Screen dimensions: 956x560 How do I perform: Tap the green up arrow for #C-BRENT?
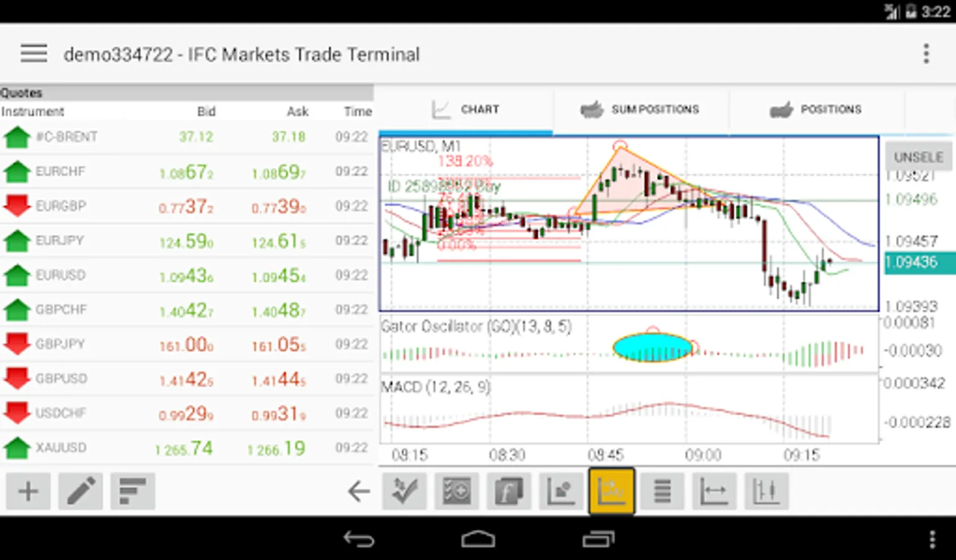[17, 137]
